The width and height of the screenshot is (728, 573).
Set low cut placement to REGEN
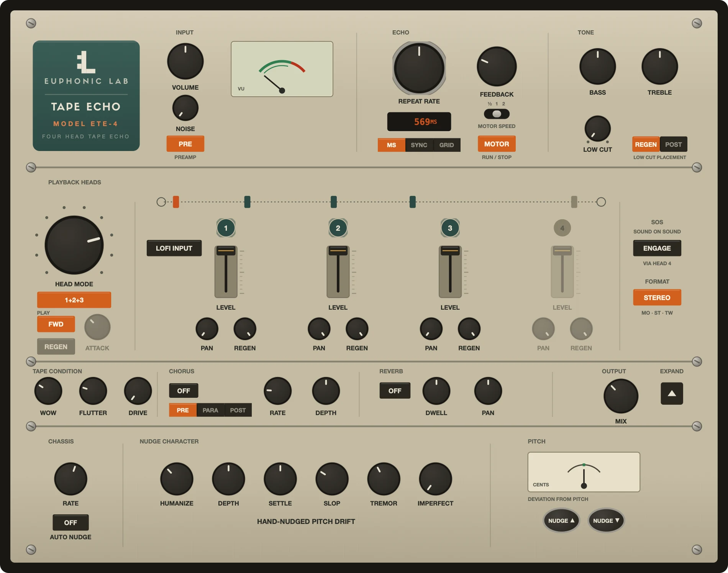pyautogui.click(x=646, y=144)
